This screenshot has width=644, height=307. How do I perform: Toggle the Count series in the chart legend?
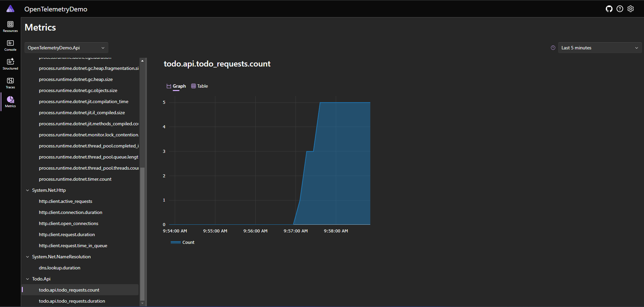(182, 242)
